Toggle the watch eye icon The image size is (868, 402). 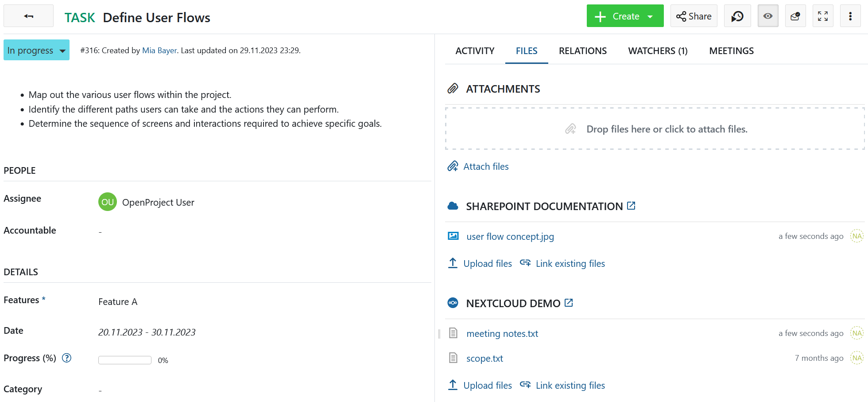pos(768,16)
